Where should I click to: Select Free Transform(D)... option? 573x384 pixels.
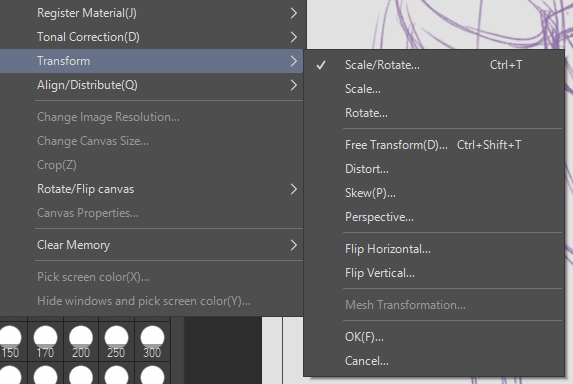433,145
